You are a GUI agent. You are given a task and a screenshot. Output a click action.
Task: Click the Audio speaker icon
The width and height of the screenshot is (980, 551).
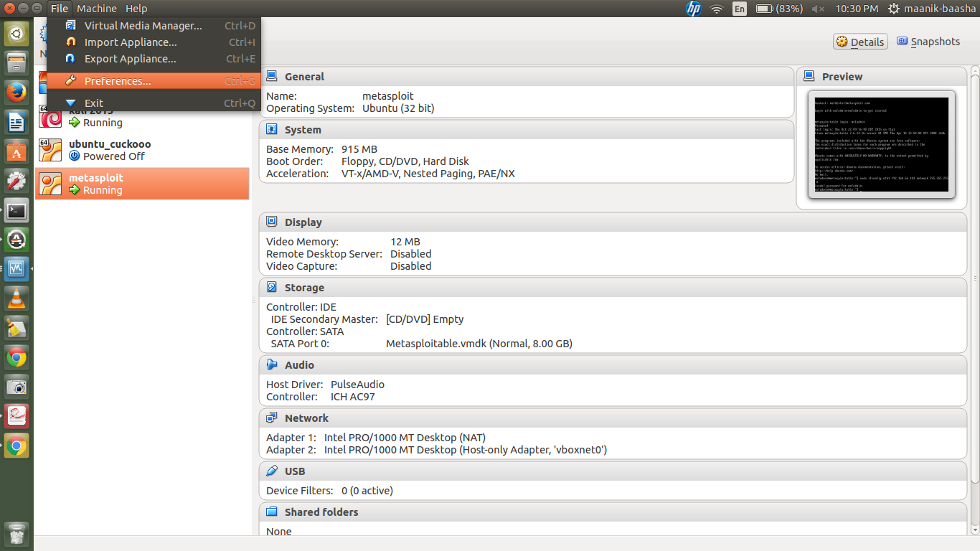(272, 365)
